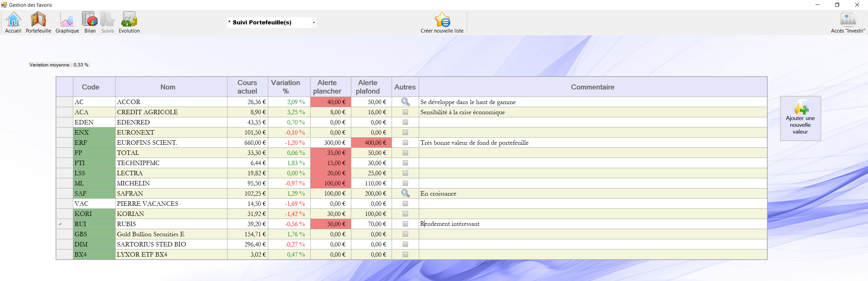Click the MICHELIN name cell

tap(171, 183)
